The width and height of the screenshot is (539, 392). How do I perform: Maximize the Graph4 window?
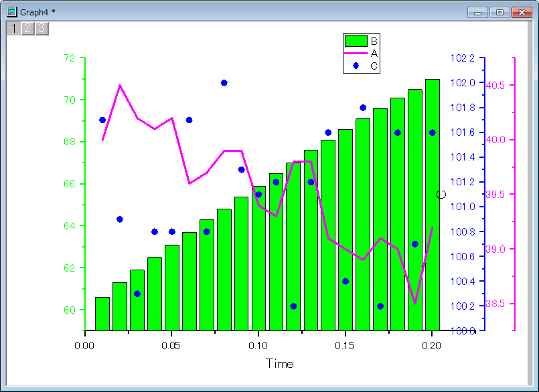499,12
